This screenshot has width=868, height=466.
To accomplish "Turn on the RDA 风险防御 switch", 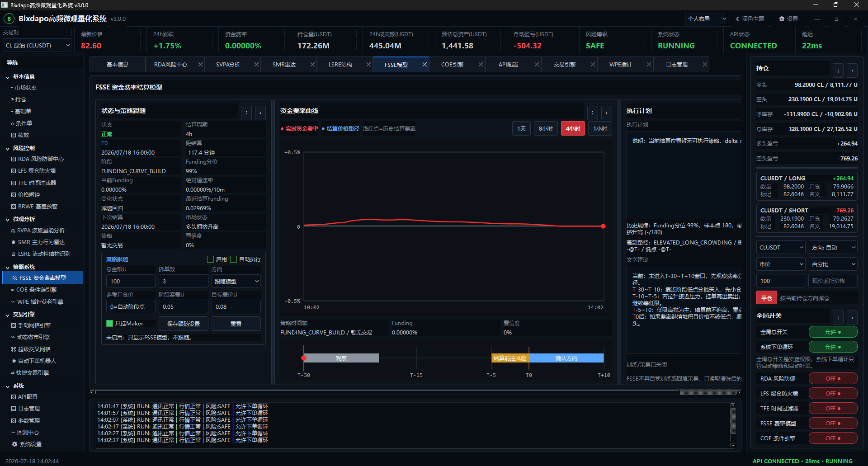I will (833, 379).
